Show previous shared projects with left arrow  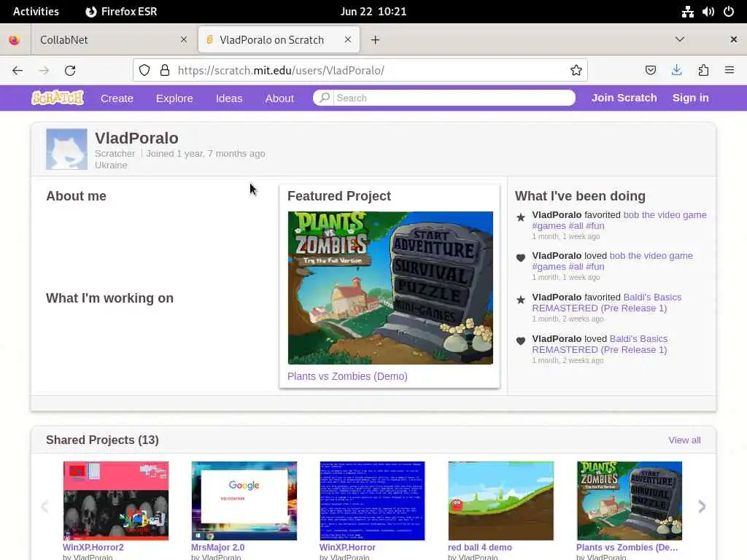point(44,506)
